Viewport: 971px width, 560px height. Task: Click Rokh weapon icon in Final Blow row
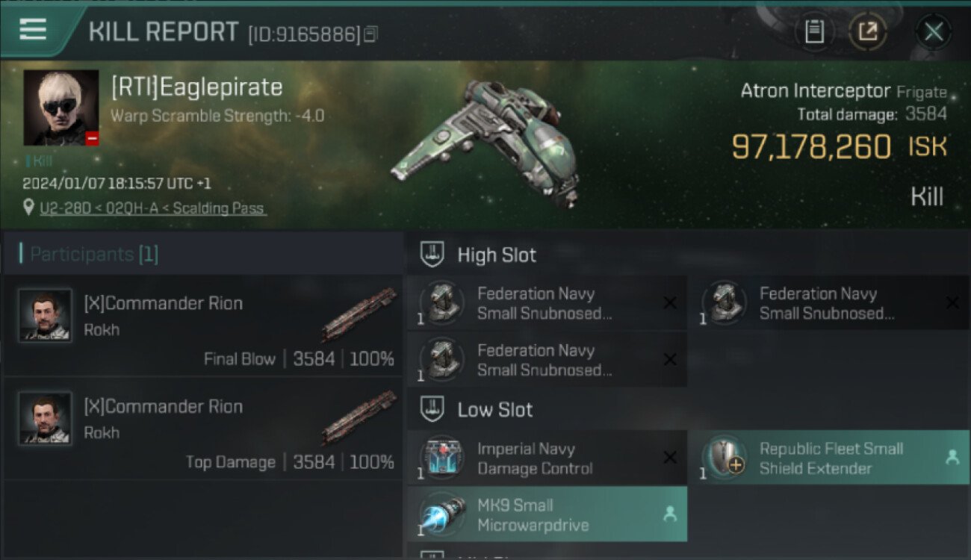359,314
